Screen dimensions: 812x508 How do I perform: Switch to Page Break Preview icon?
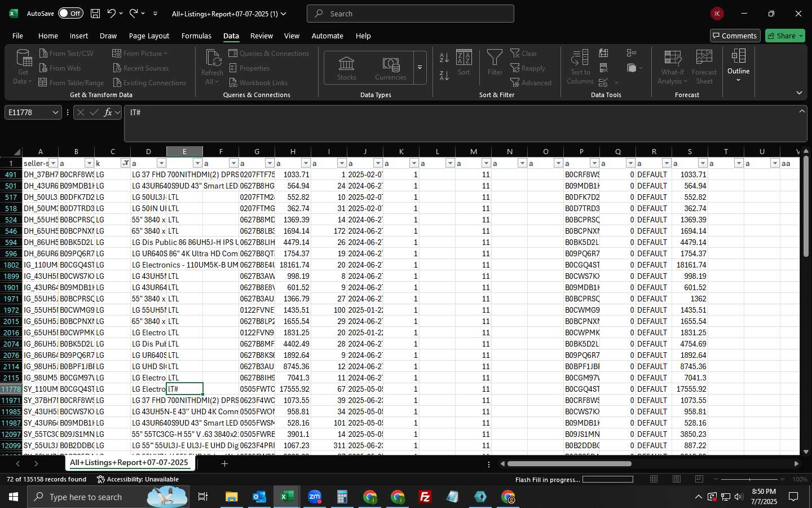(x=699, y=479)
